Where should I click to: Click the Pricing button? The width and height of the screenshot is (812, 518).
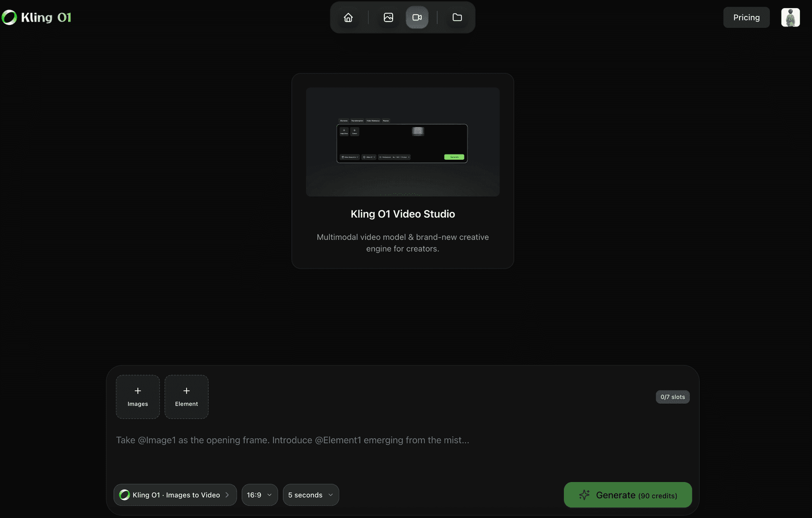click(x=746, y=17)
